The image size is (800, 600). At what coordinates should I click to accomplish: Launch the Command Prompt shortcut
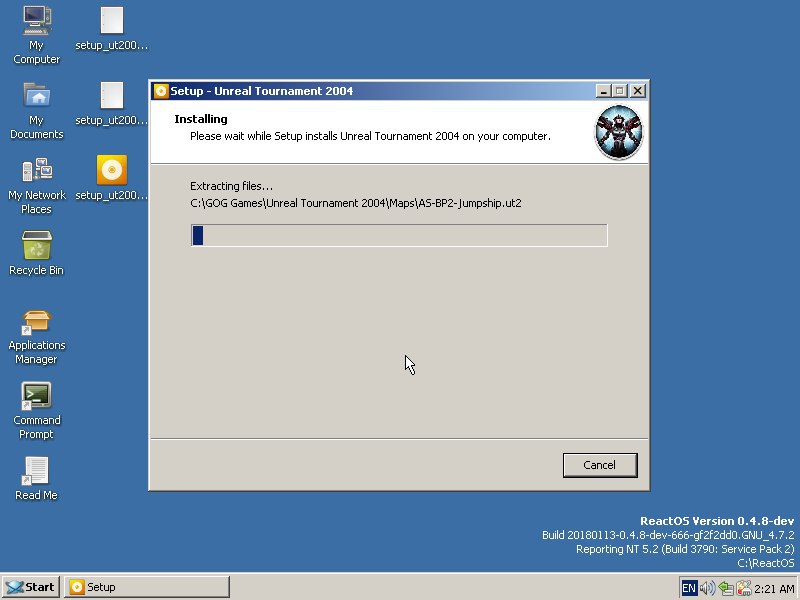(36, 411)
